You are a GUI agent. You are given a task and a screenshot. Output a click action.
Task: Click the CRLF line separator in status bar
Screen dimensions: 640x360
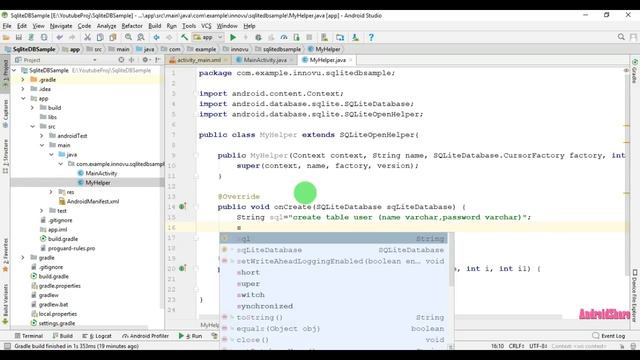point(516,346)
